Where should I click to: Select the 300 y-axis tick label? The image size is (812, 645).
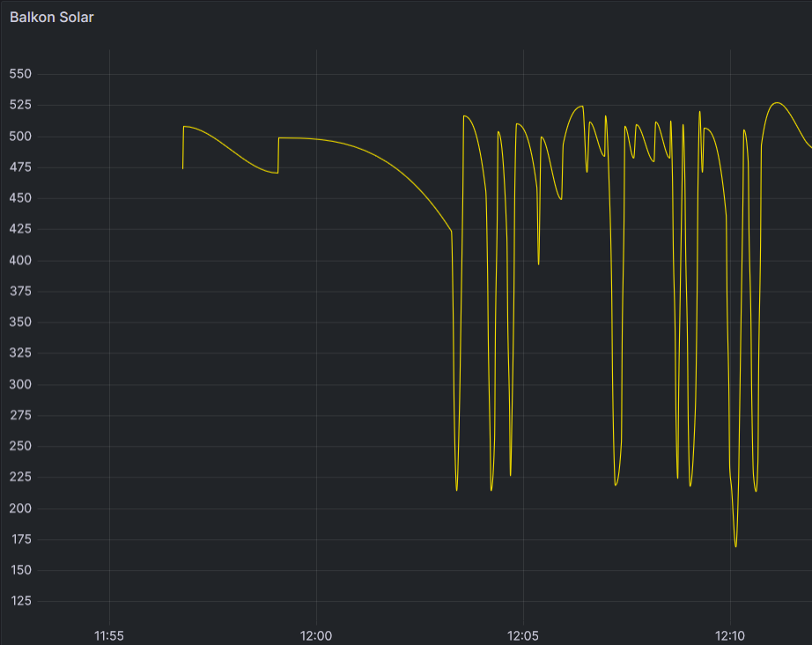click(x=21, y=384)
